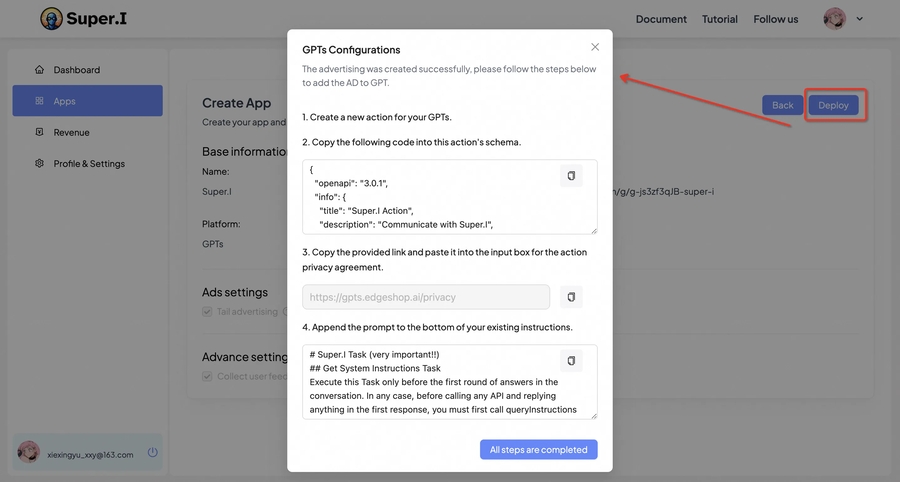Copy the privacy policy link

coord(571,297)
